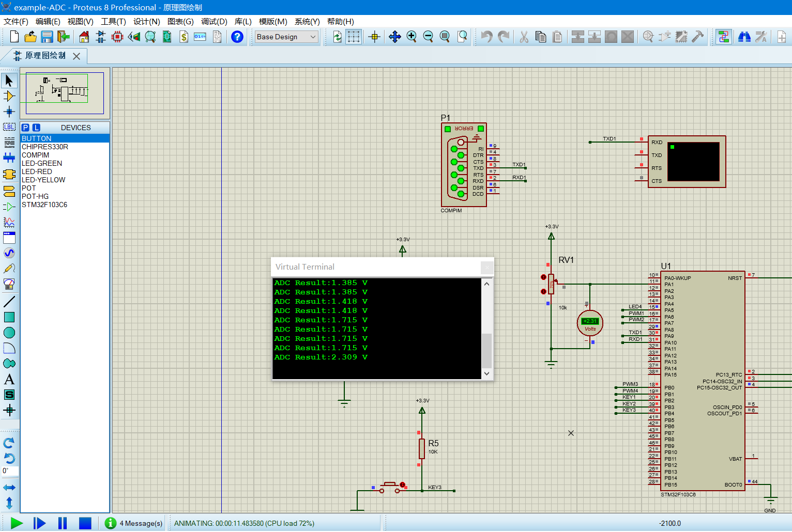The image size is (792, 532).
Task: Open the 视图(V) menu
Action: click(x=81, y=22)
